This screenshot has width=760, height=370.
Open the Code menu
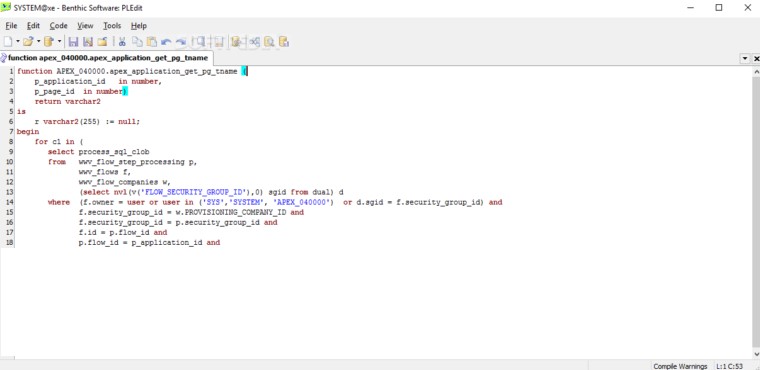click(x=59, y=26)
